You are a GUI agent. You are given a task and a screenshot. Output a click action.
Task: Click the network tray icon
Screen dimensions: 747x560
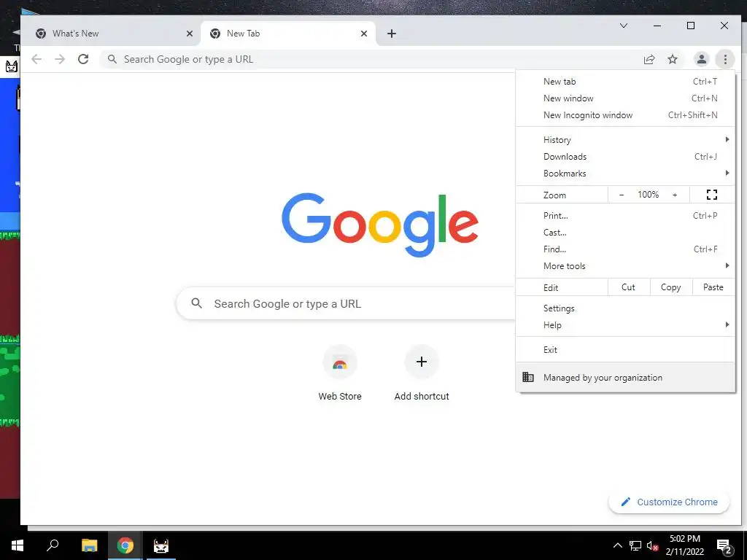coord(635,545)
